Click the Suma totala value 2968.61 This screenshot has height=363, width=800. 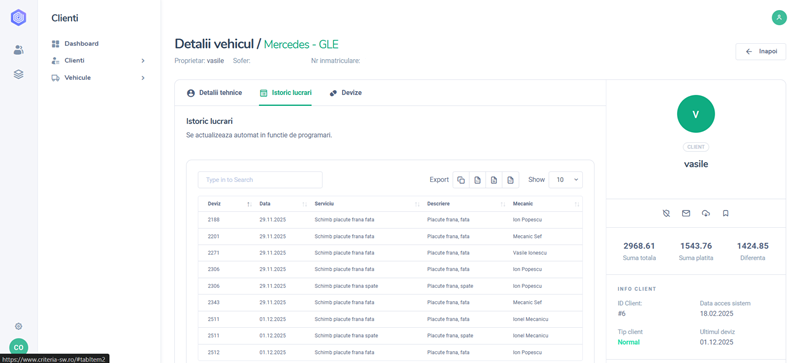pyautogui.click(x=639, y=246)
